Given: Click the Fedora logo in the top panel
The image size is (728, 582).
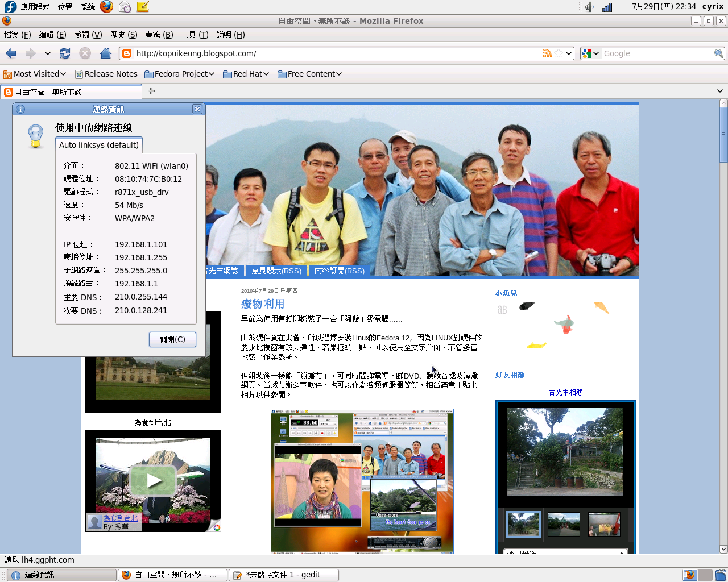Looking at the screenshot, I should coord(10,7).
